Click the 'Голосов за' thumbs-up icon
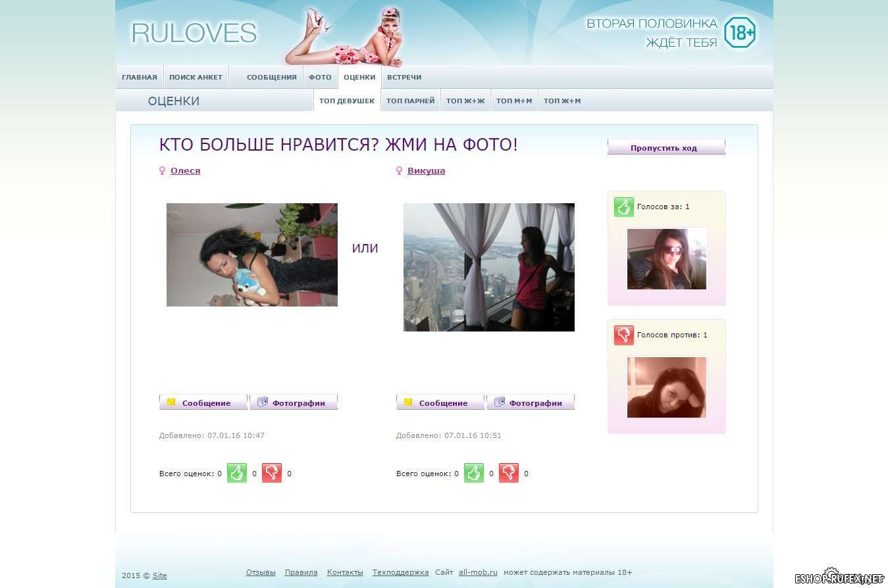The image size is (888, 588). pyautogui.click(x=623, y=207)
